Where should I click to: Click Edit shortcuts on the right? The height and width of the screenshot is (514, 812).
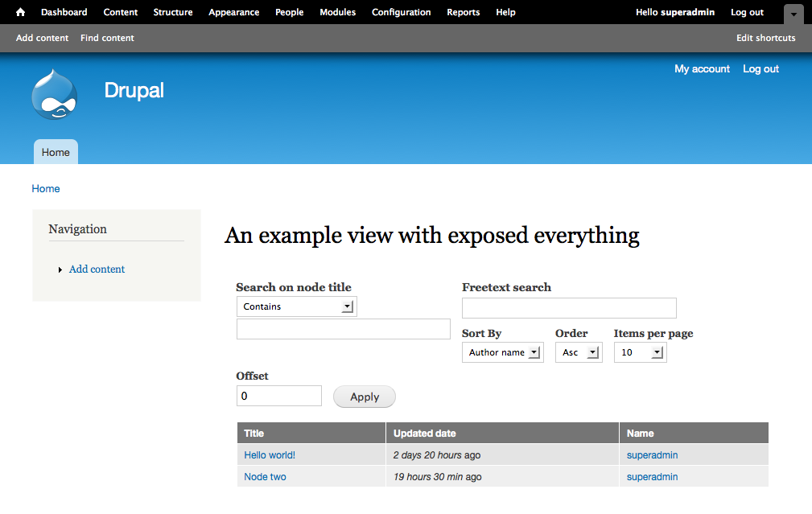click(x=765, y=38)
